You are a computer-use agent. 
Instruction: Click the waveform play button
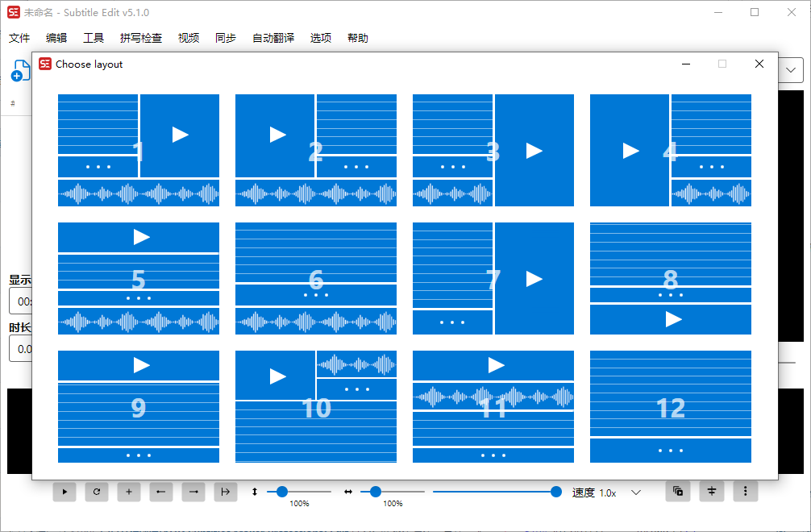(64, 492)
